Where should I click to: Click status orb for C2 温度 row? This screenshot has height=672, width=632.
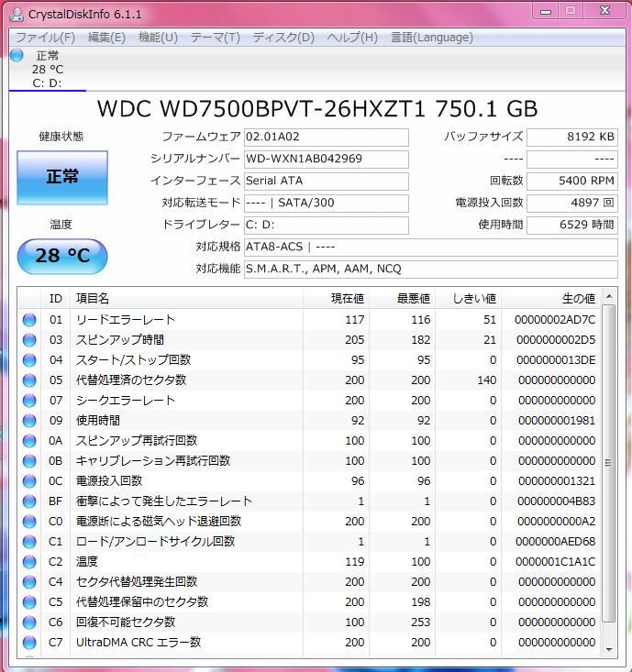[x=29, y=561]
